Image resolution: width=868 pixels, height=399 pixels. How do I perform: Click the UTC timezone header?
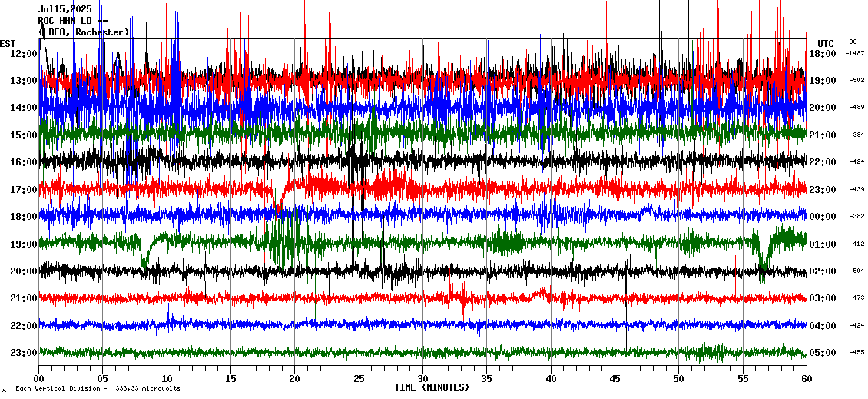826,43
